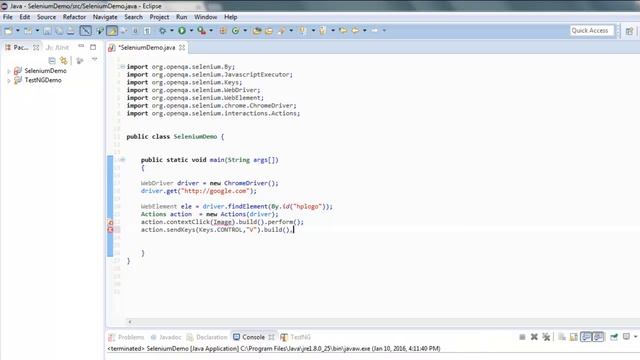
Task: Click Remove All Terminated Launches icon
Action: 546,337
